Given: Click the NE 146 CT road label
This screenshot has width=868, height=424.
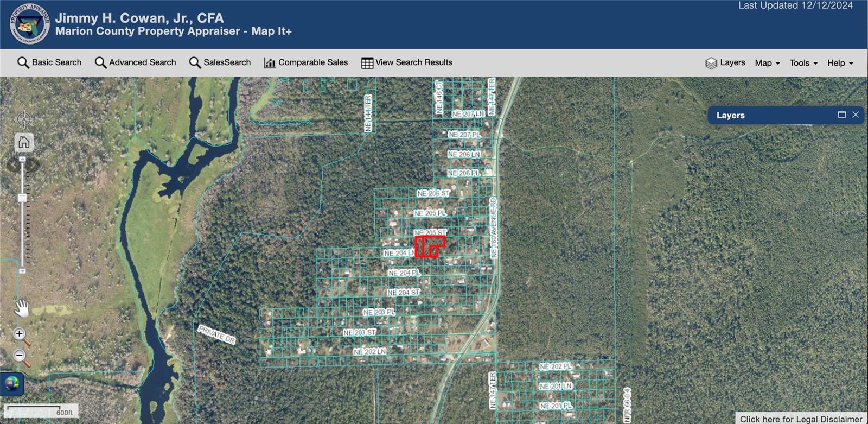Looking at the screenshot, I should tap(439, 97).
